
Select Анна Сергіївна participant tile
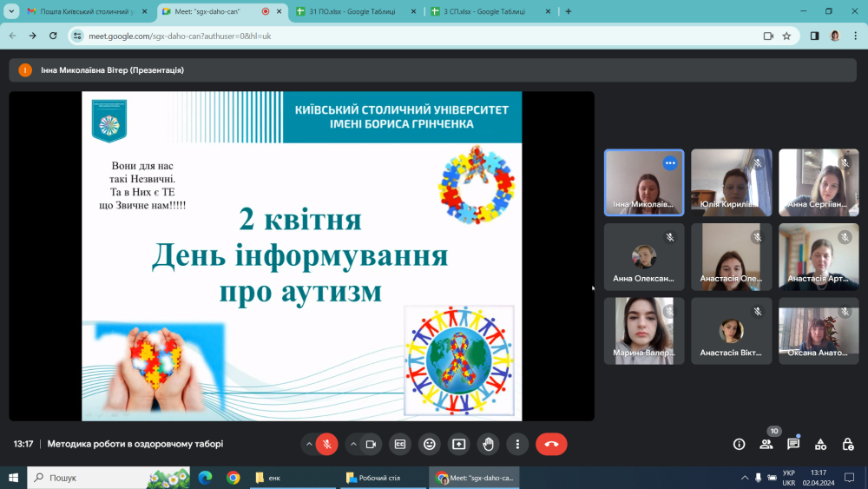click(x=819, y=182)
